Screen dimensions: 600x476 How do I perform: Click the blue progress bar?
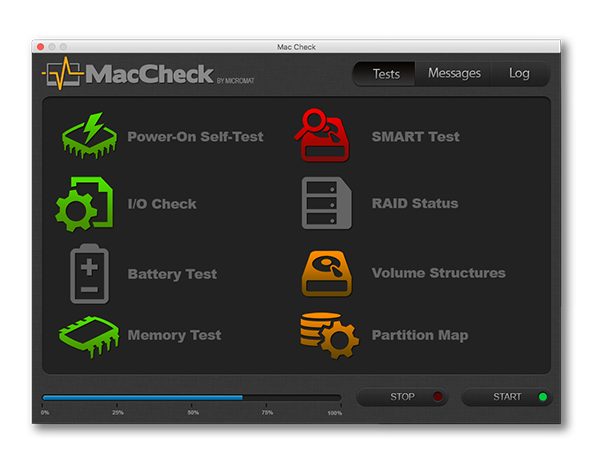coord(191,398)
